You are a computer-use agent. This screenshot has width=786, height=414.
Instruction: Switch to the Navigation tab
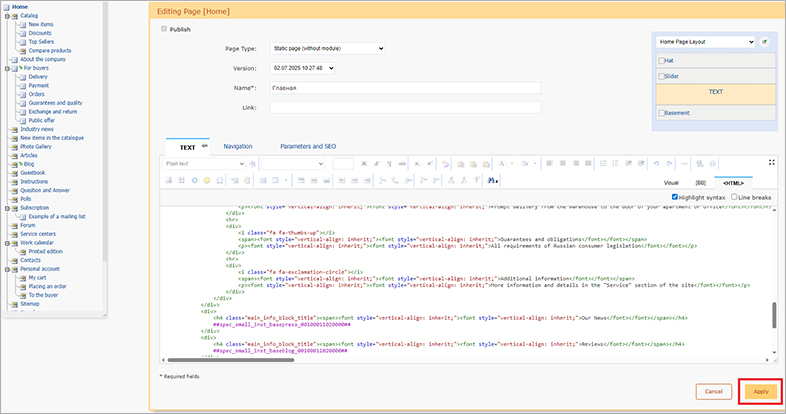pyautogui.click(x=238, y=146)
